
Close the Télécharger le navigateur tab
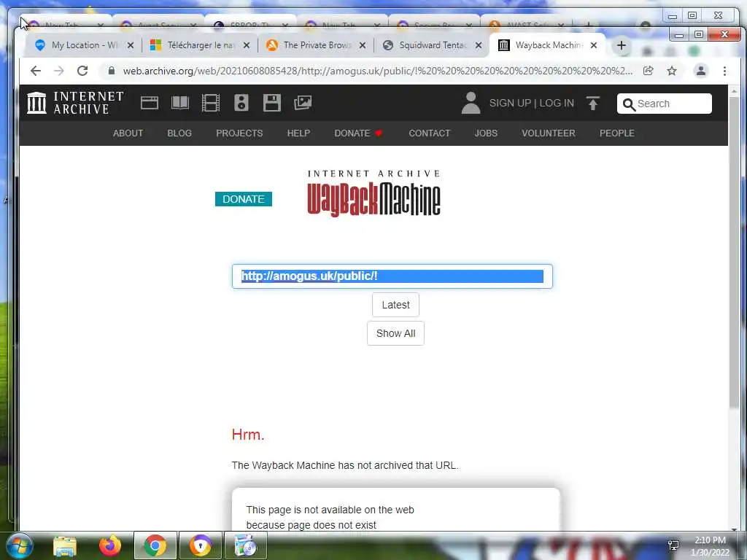[247, 45]
